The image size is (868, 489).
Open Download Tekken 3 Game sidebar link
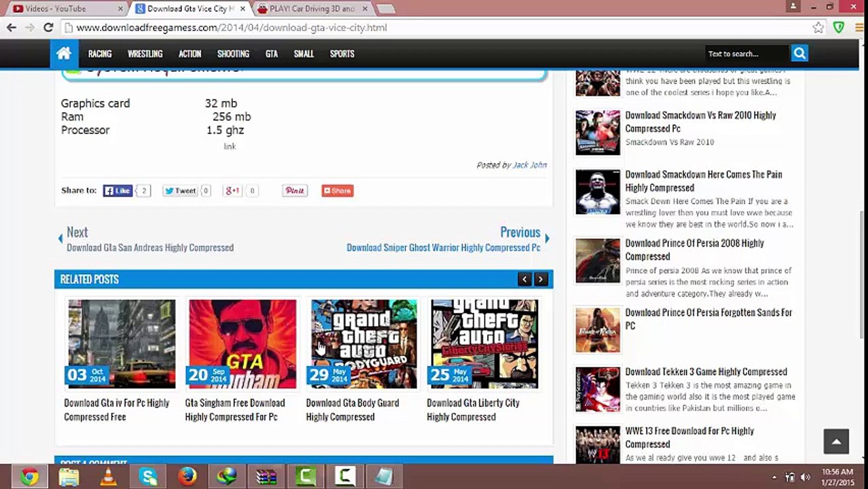tap(706, 372)
